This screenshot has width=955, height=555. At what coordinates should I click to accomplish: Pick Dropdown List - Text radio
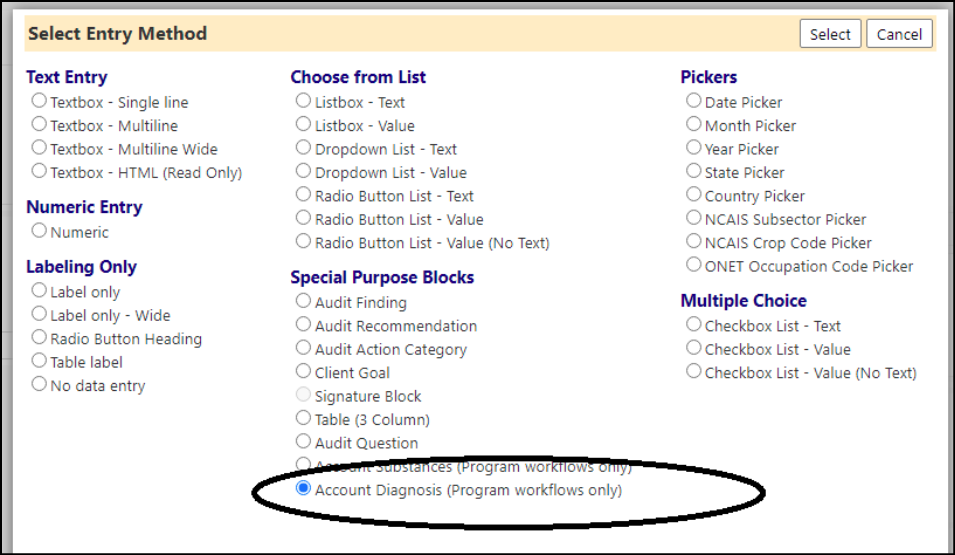[303, 147]
